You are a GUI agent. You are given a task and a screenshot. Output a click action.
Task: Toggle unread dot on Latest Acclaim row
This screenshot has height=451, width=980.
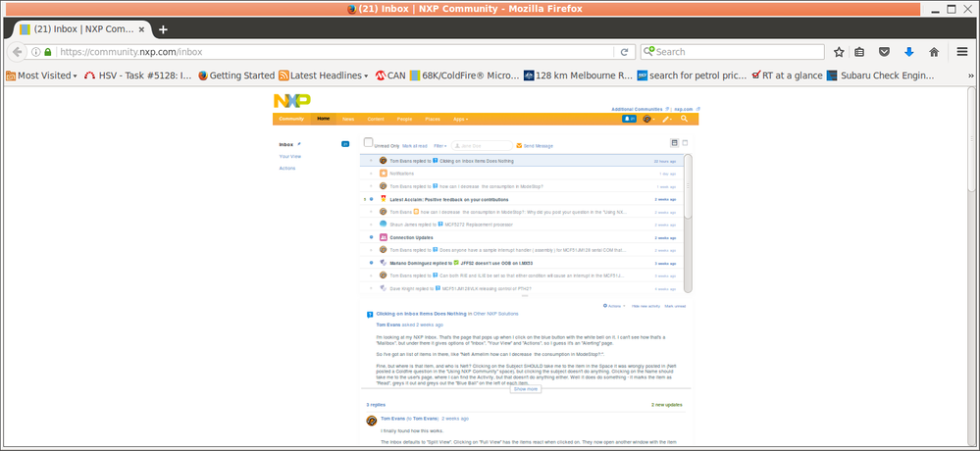(x=371, y=199)
